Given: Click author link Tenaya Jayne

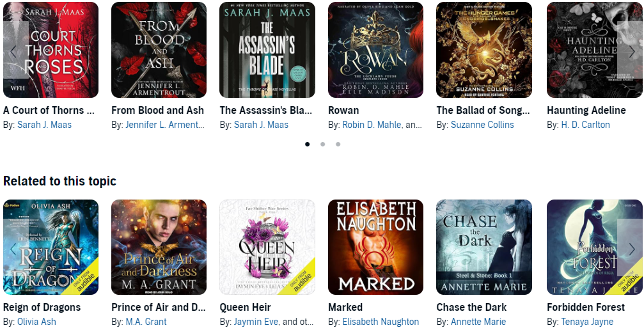Looking at the screenshot, I should point(587,322).
